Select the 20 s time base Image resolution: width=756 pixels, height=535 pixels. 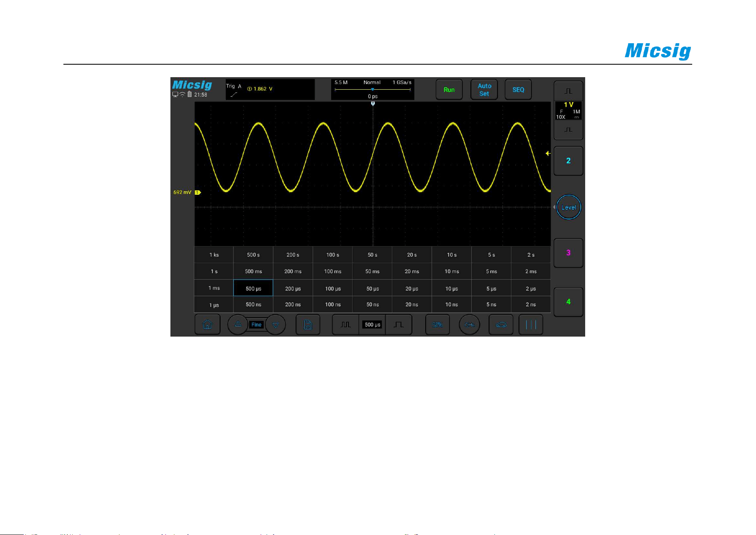(412, 255)
